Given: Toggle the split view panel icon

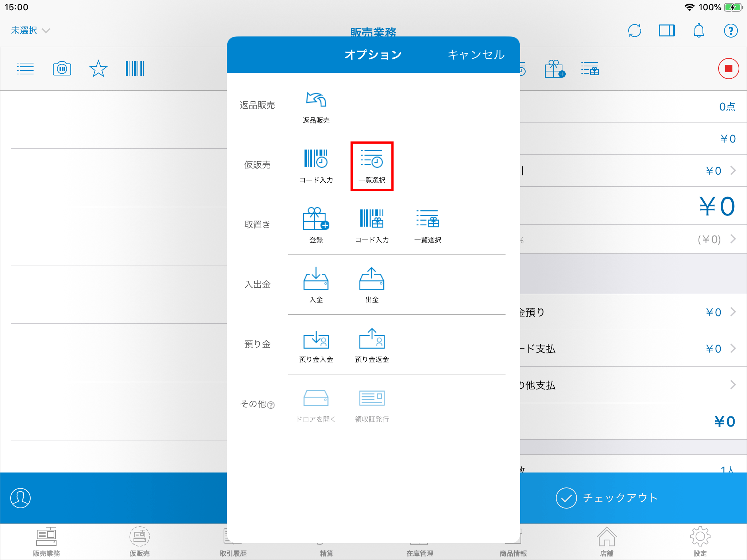Looking at the screenshot, I should (x=666, y=31).
